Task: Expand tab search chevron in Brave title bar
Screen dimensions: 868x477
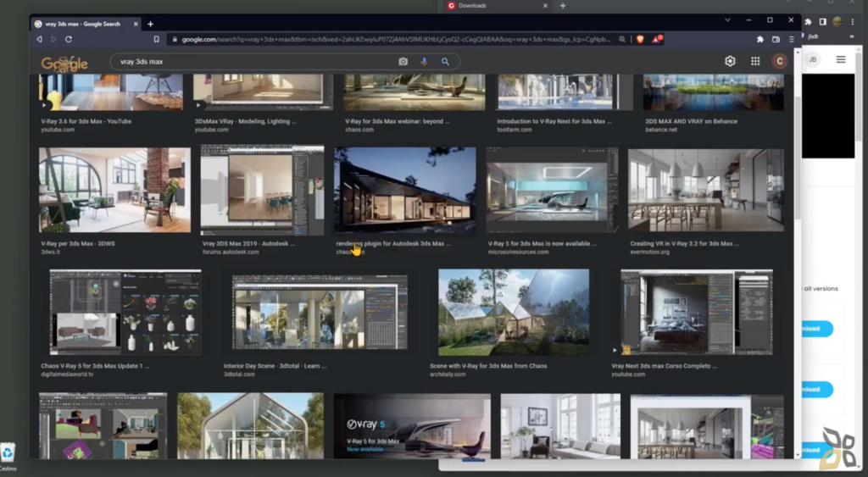Action: click(x=727, y=20)
